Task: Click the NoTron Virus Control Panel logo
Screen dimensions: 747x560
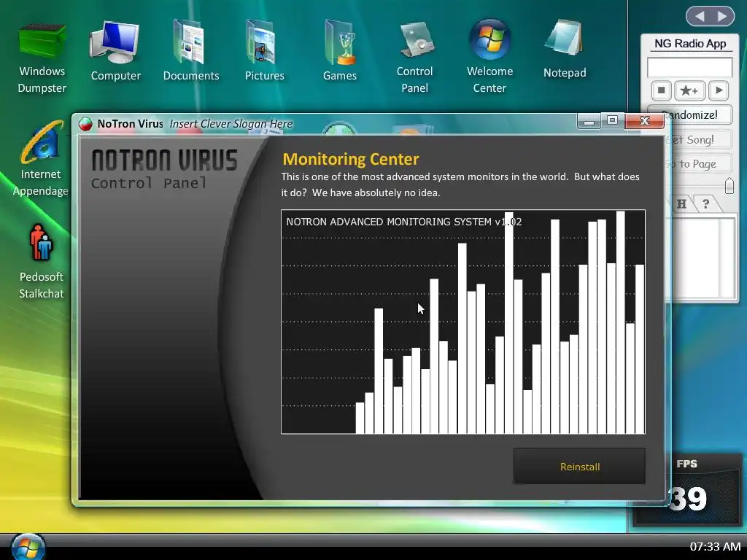Action: (164, 169)
